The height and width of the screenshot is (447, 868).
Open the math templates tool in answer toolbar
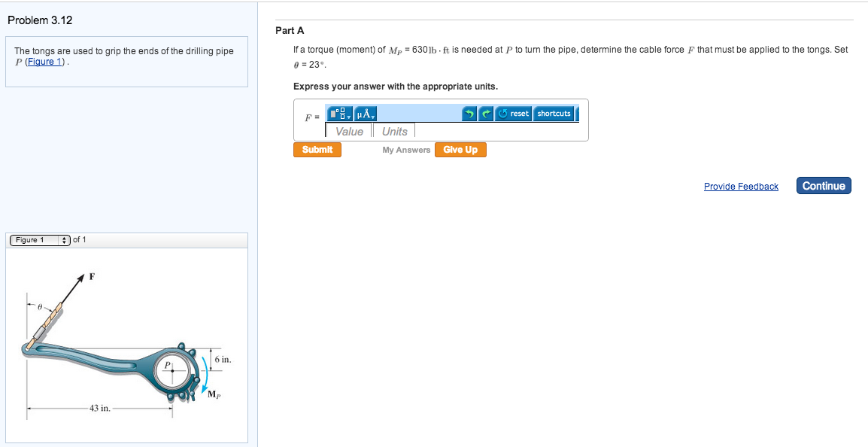pos(341,114)
